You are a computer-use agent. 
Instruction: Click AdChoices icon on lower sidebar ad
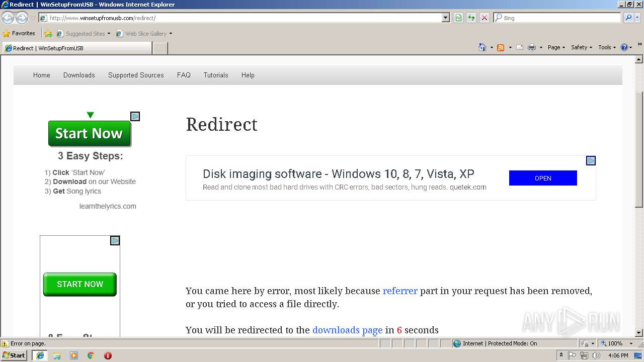pos(115,241)
